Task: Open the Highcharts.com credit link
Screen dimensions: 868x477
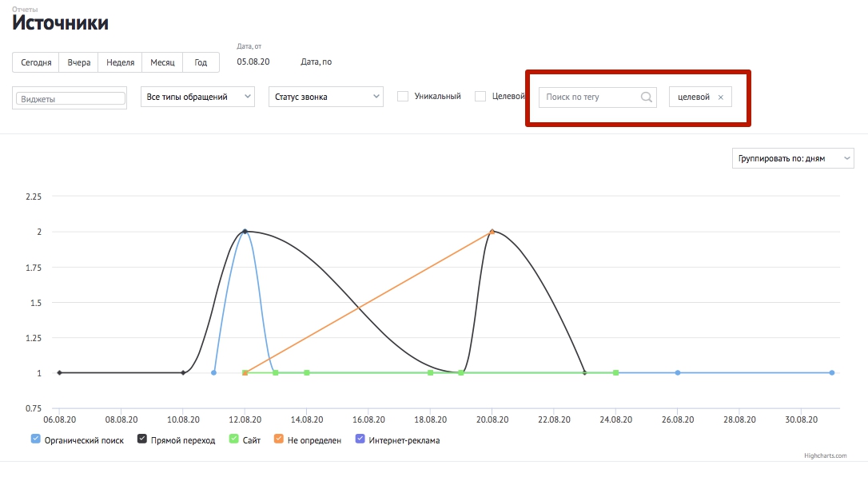Action: tap(825, 456)
